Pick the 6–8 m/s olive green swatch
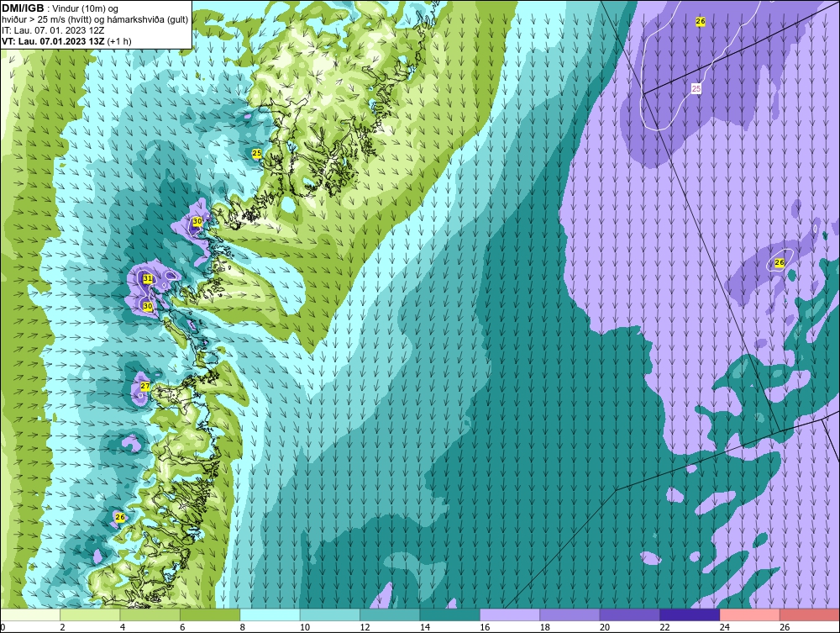840x633 pixels. coord(210,615)
